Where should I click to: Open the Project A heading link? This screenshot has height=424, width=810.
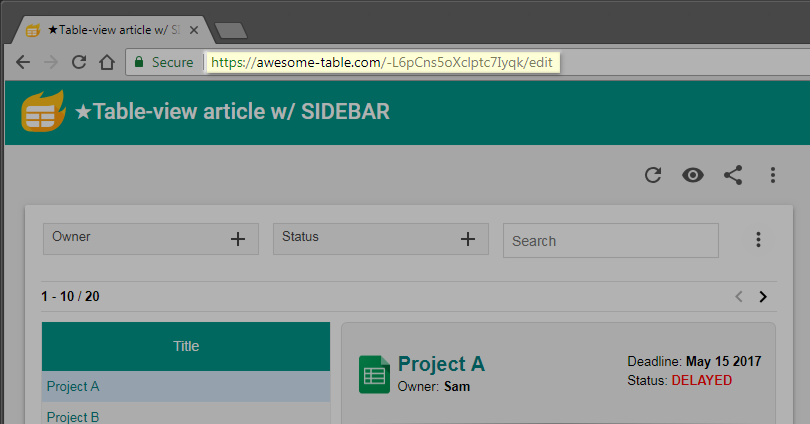[x=441, y=364]
